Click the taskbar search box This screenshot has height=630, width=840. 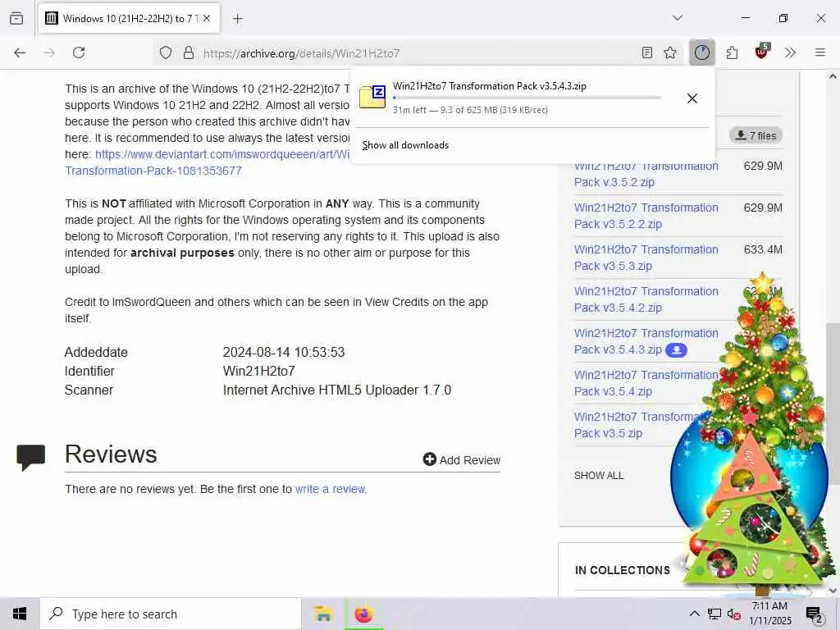(x=171, y=614)
